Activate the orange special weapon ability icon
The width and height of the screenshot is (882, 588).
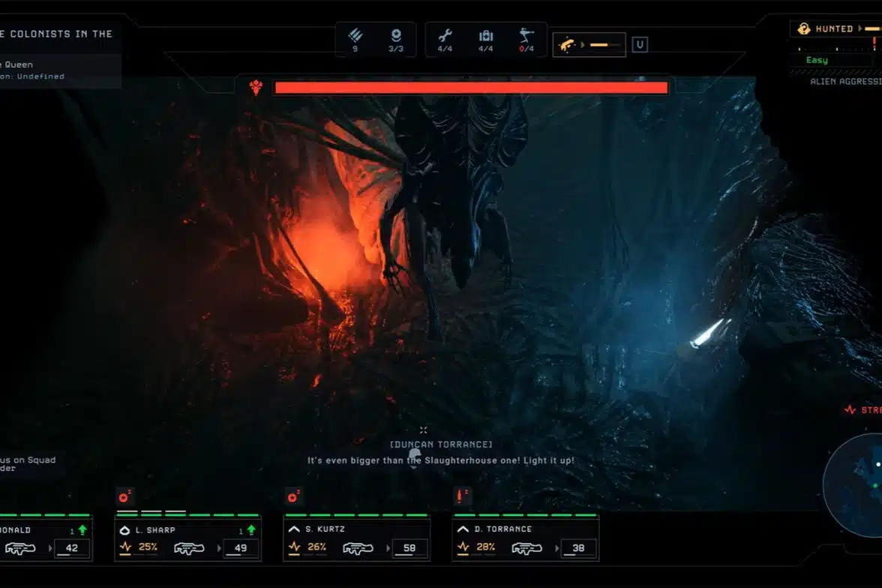pyautogui.click(x=567, y=44)
